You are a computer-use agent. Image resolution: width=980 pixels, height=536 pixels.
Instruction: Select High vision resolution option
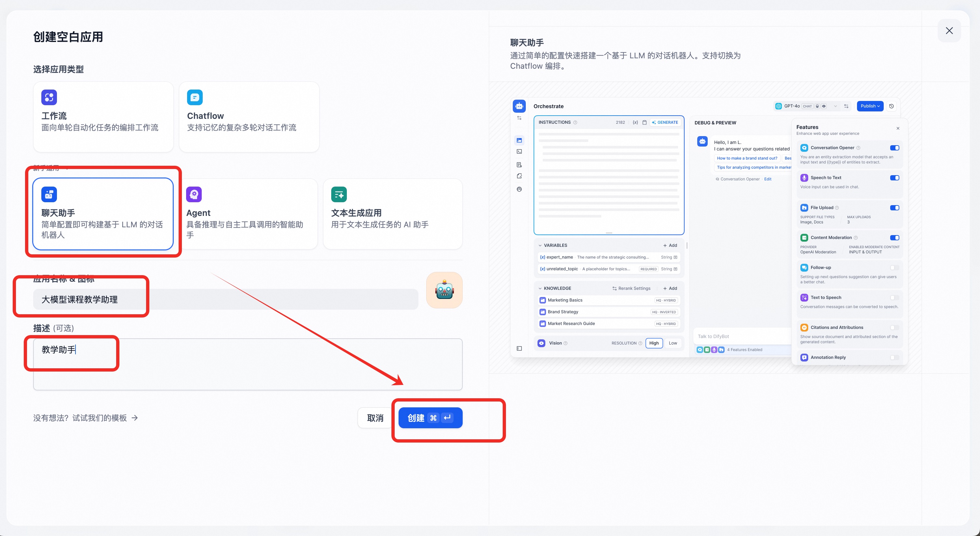(x=654, y=343)
